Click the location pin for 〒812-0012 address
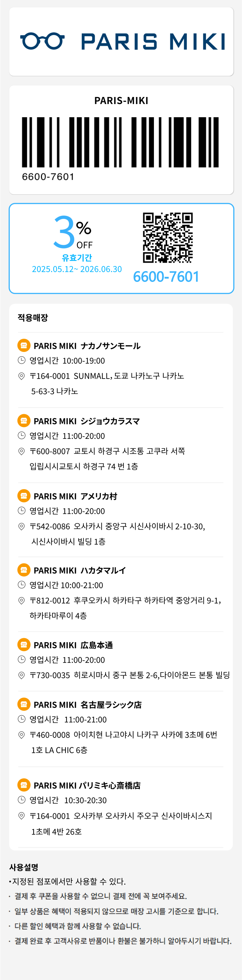 (22, 601)
